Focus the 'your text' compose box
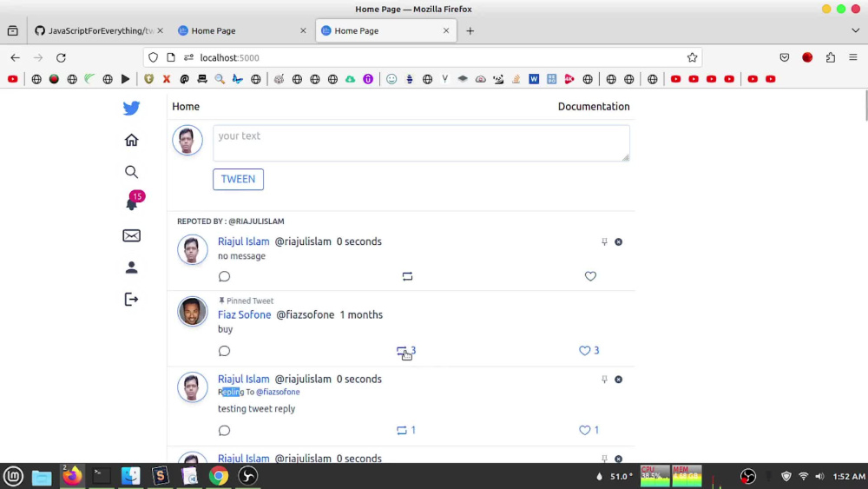 coord(421,143)
